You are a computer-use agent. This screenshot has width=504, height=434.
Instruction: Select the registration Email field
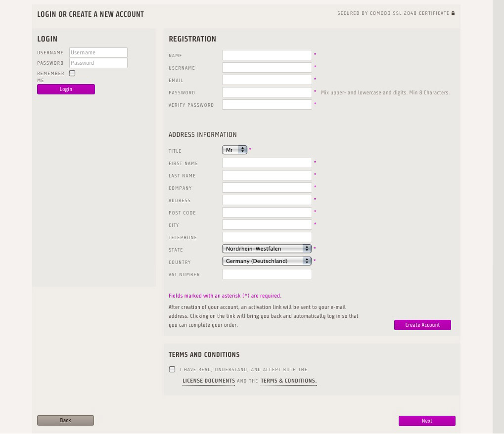click(267, 80)
